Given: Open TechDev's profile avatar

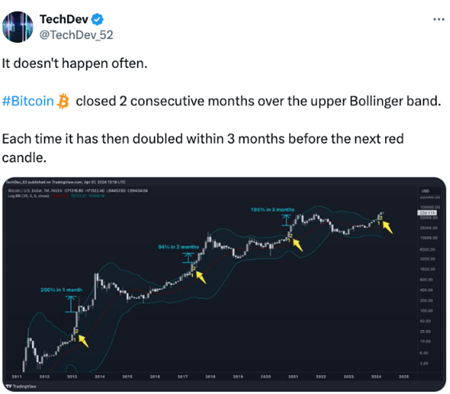Looking at the screenshot, I should coord(18,27).
